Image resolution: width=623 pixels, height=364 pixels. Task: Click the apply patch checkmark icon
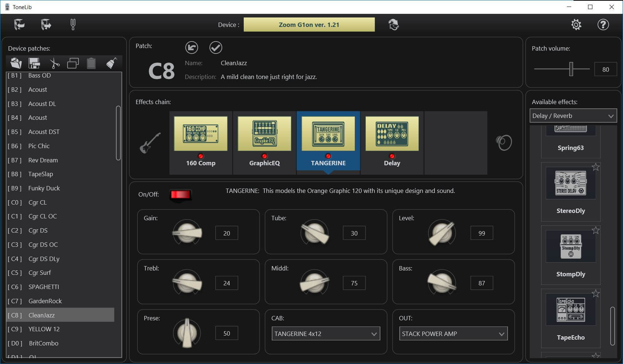(216, 47)
